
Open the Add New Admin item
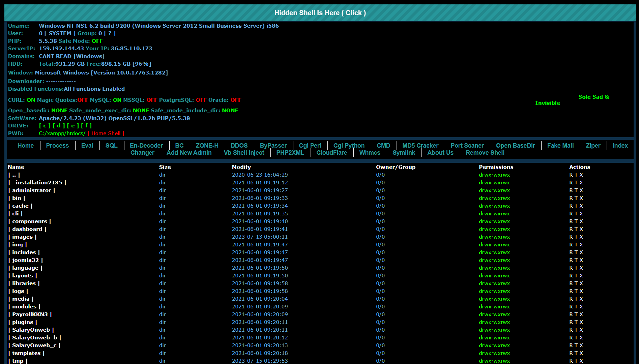point(189,153)
